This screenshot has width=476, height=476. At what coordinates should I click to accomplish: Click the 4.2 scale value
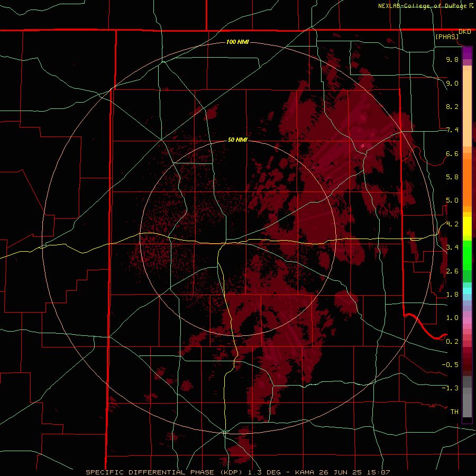pos(452,224)
